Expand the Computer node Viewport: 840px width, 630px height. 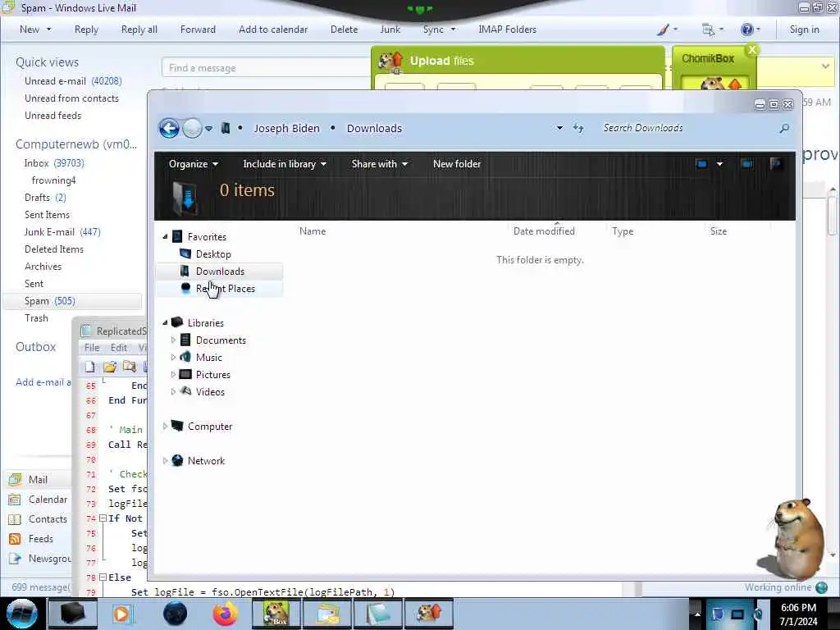pyautogui.click(x=165, y=427)
